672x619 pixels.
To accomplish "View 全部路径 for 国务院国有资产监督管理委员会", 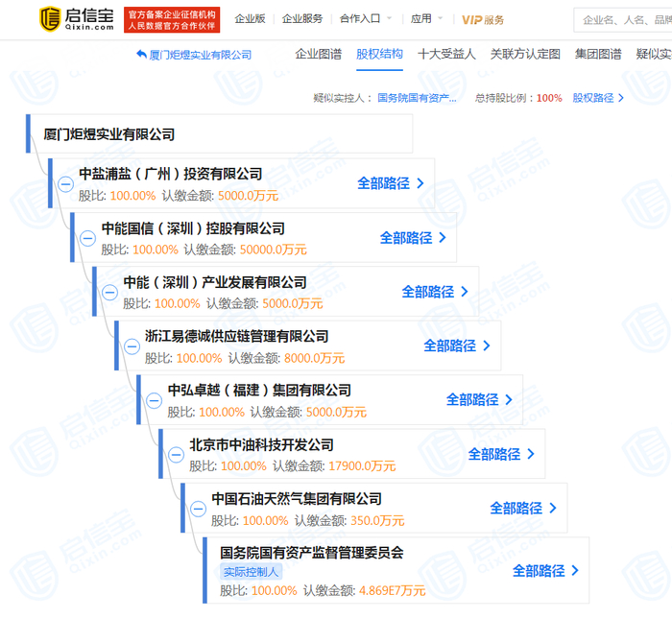I will [545, 571].
